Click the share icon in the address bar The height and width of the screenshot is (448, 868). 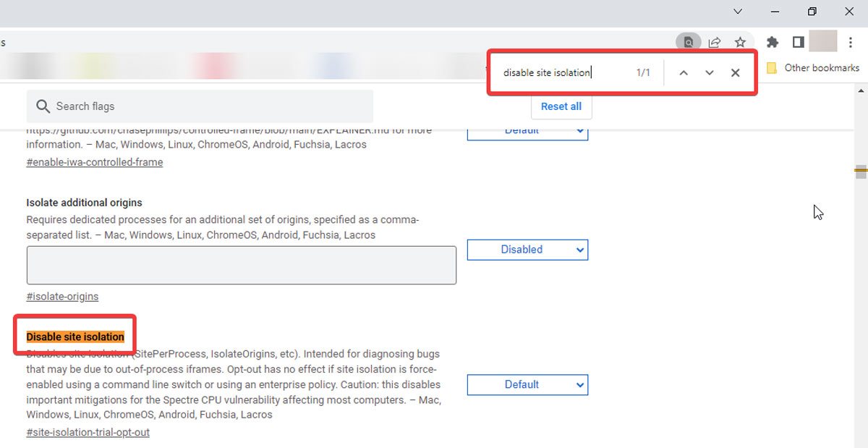[715, 42]
